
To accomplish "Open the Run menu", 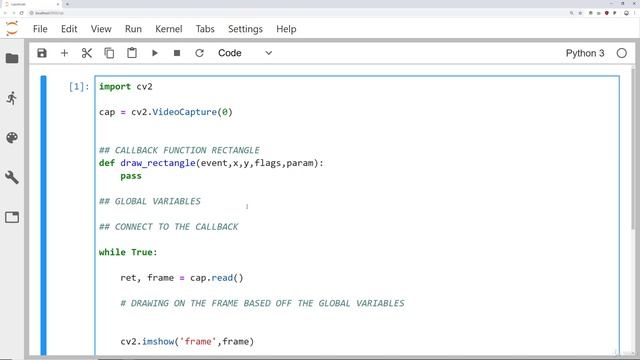I will tap(133, 29).
